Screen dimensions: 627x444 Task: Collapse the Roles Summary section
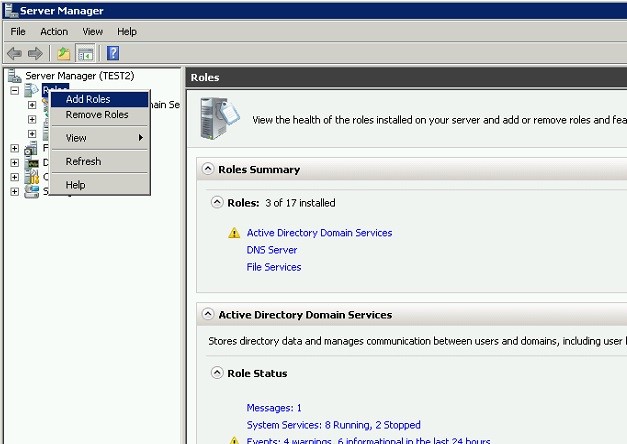pyautogui.click(x=208, y=169)
